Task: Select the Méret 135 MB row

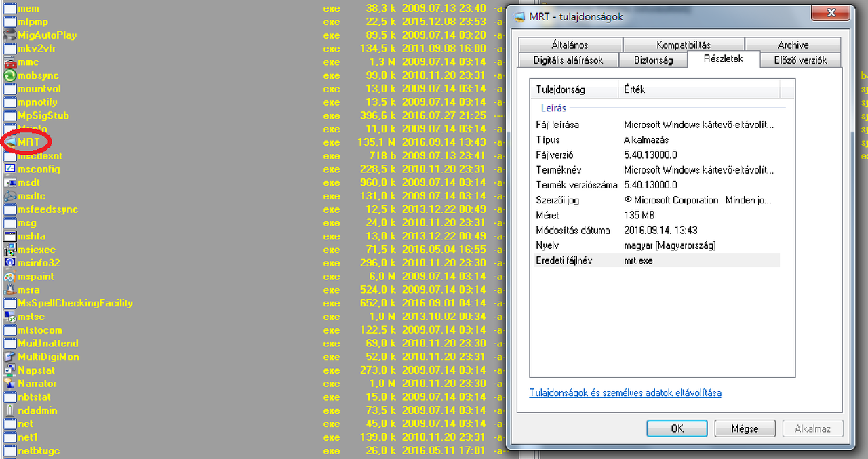Action: coord(656,215)
